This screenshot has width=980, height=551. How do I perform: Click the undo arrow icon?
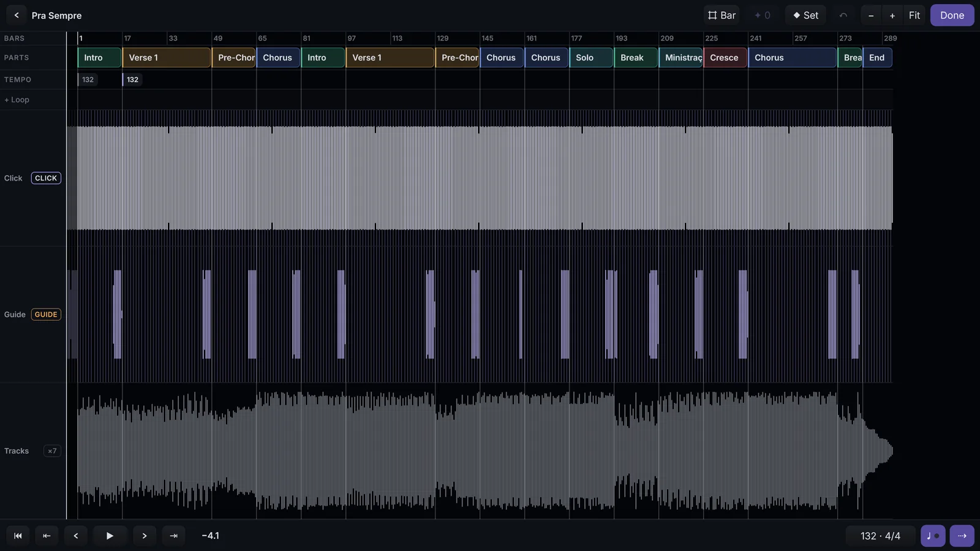[x=843, y=15]
